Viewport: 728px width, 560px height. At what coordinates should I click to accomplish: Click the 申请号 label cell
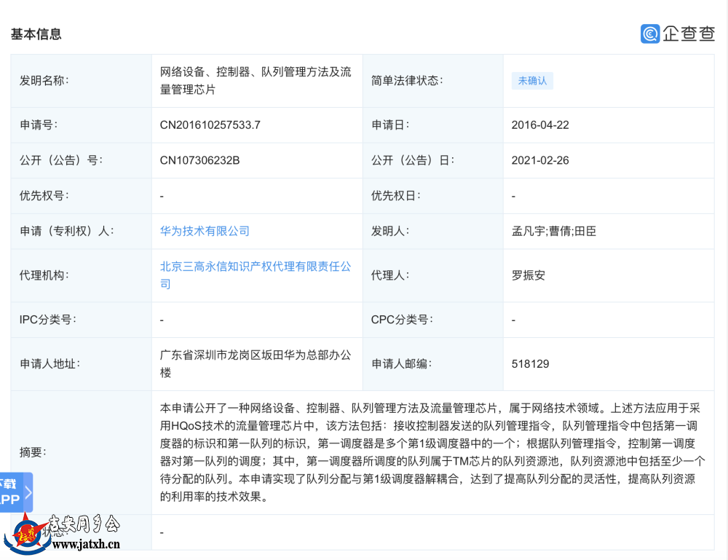82,125
